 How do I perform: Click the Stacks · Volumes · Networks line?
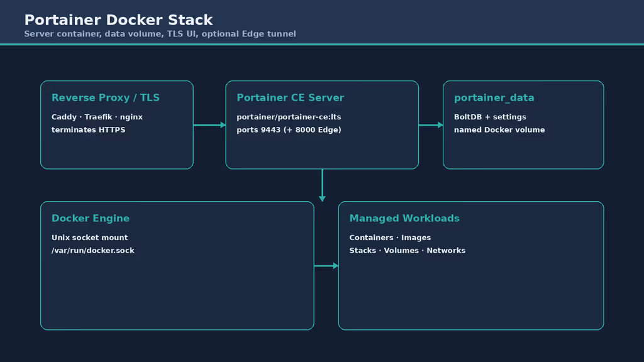click(407, 250)
